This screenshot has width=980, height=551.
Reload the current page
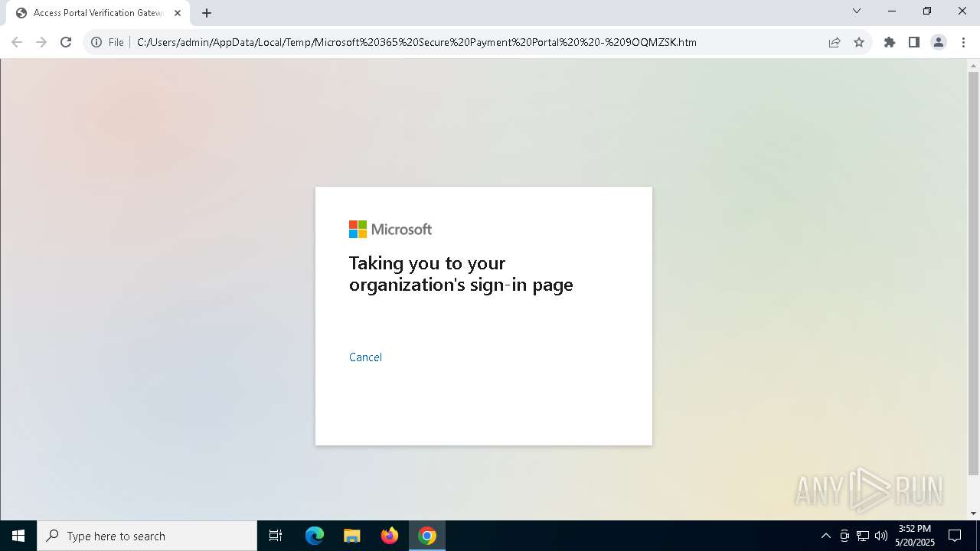[x=66, y=42]
